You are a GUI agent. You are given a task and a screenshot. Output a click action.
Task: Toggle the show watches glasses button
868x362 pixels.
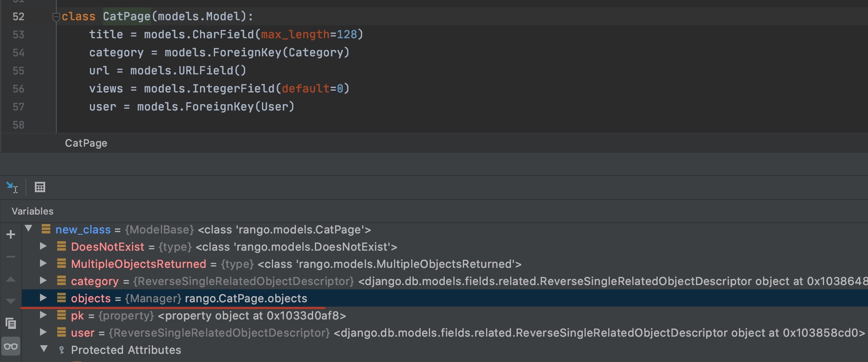point(11,347)
